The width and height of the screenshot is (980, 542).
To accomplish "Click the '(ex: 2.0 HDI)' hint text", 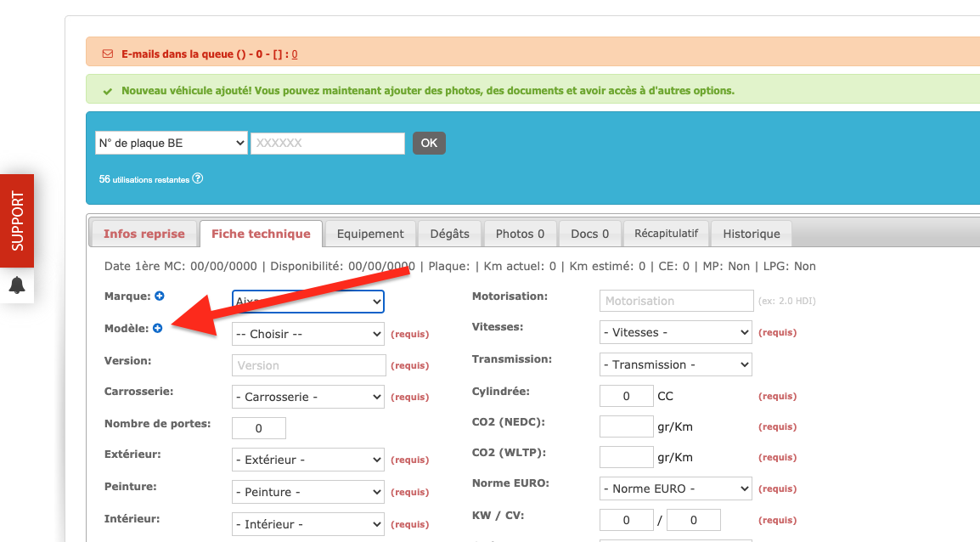I will [787, 301].
